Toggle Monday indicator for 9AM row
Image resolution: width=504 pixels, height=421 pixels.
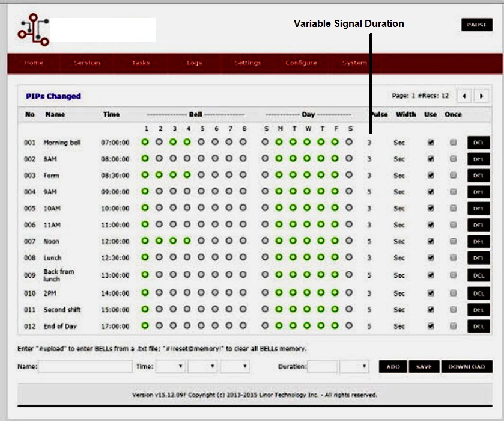click(x=279, y=191)
